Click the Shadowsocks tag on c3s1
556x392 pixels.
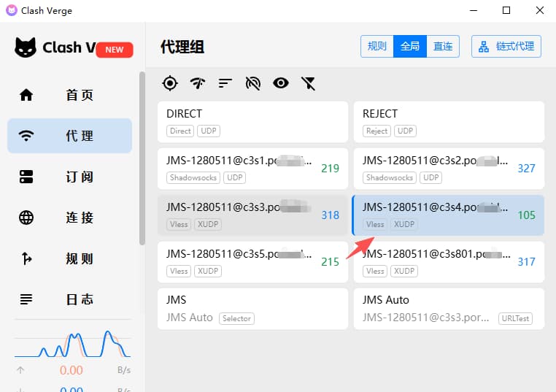click(193, 177)
